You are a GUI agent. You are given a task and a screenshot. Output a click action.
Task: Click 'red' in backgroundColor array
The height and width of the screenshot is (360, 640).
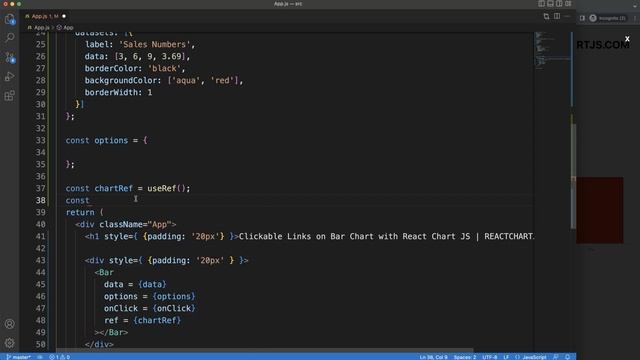pyautogui.click(x=222, y=80)
